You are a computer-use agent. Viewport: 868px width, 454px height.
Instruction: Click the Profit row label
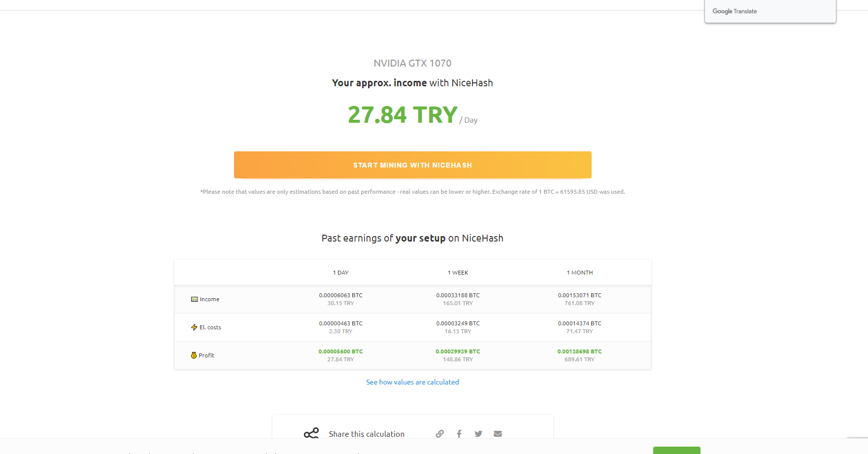[206, 355]
